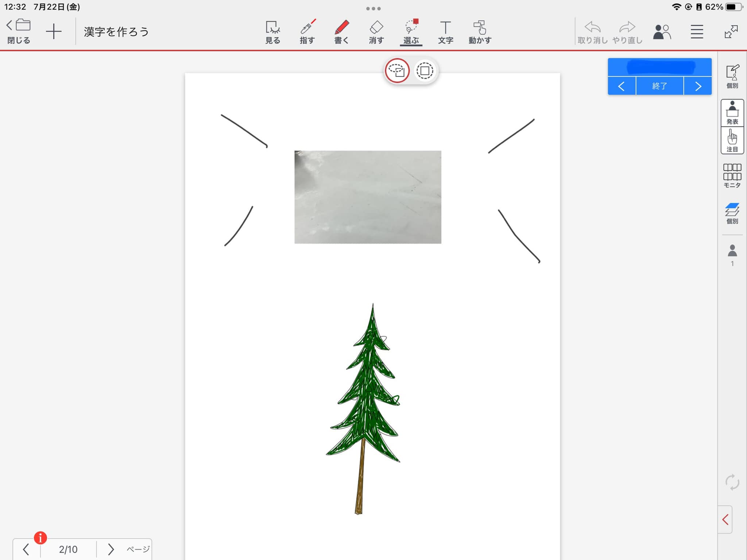Click the gray photo on canvas
This screenshot has width=747, height=560.
click(x=368, y=197)
